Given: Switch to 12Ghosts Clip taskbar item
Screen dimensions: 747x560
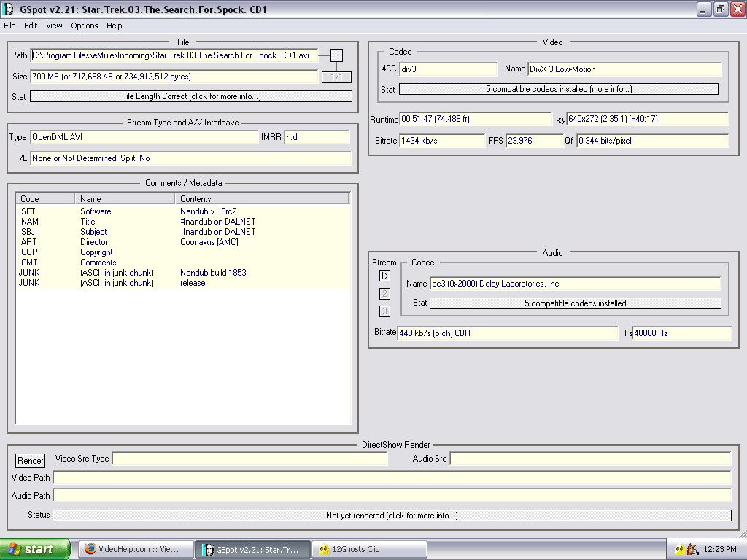Looking at the screenshot, I should [369, 549].
